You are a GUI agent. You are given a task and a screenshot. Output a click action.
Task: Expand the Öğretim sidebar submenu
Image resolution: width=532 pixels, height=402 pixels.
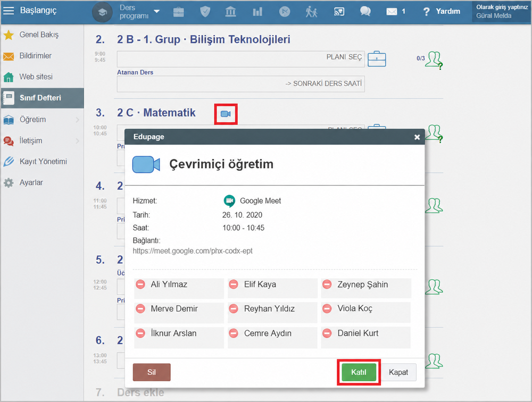point(77,120)
